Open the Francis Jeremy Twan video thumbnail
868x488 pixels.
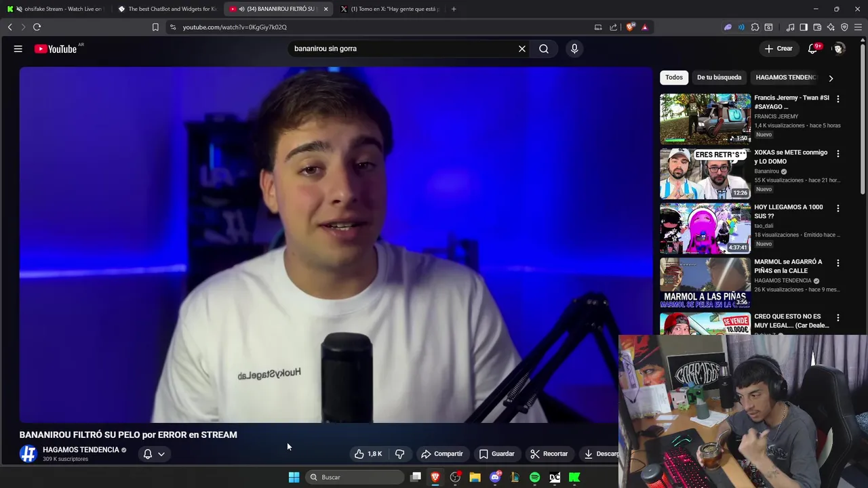point(705,119)
